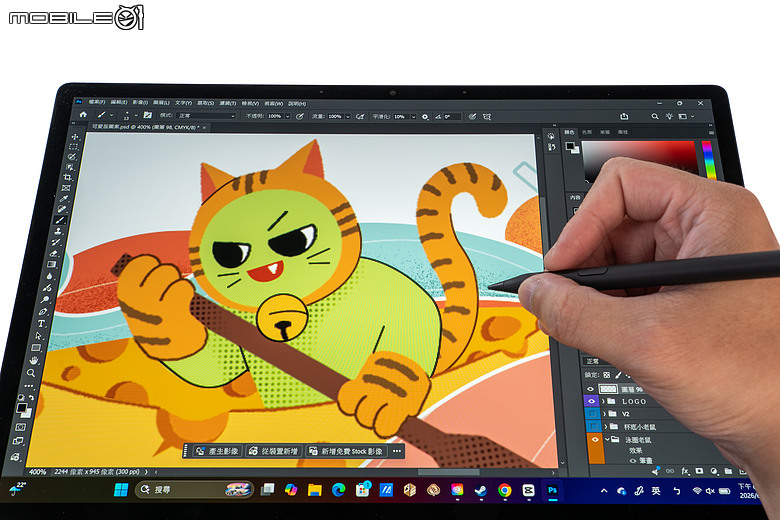Click the rainbow hue slider strip
The image size is (780, 520).
pos(709,159)
